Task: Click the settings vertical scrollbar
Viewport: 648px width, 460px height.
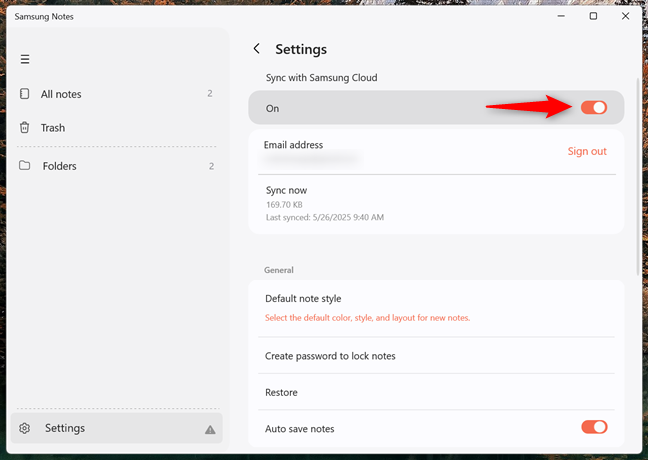Action: (x=638, y=176)
